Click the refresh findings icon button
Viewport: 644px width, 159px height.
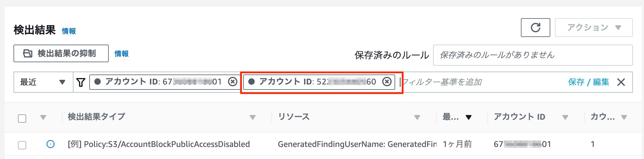(535, 28)
